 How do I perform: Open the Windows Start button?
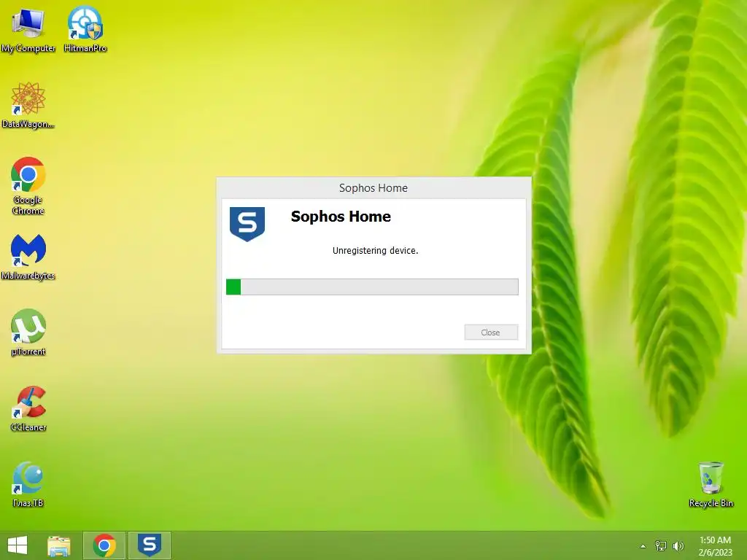[x=18, y=545]
